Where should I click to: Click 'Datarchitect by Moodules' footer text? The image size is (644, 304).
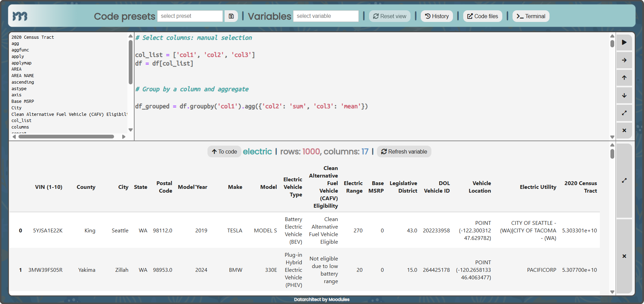tap(322, 300)
